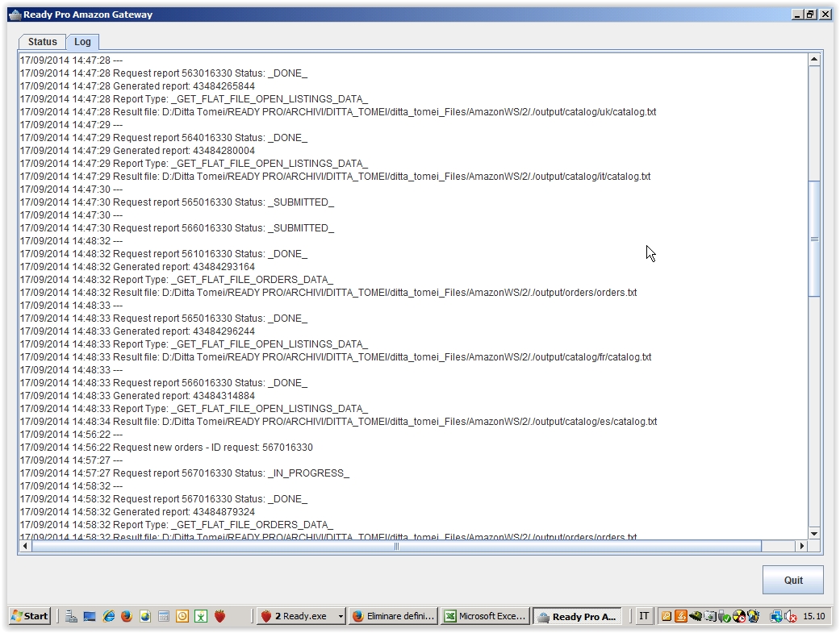
Task: Click the line 'Generated report: 43484293164'
Action: point(138,266)
